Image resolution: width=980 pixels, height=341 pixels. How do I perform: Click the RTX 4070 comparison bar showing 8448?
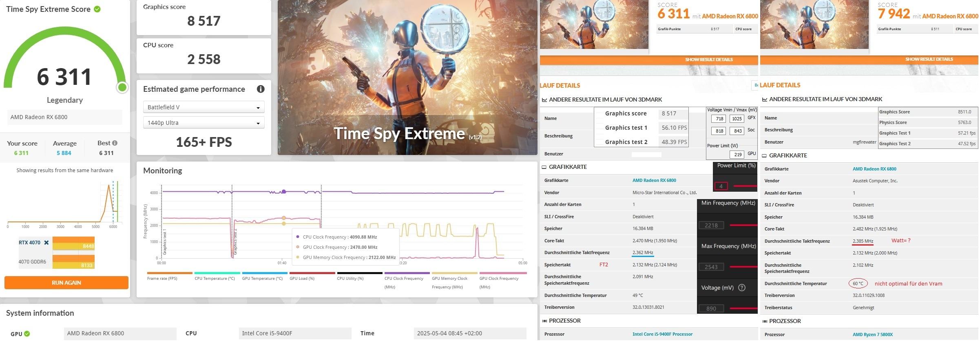click(73, 244)
